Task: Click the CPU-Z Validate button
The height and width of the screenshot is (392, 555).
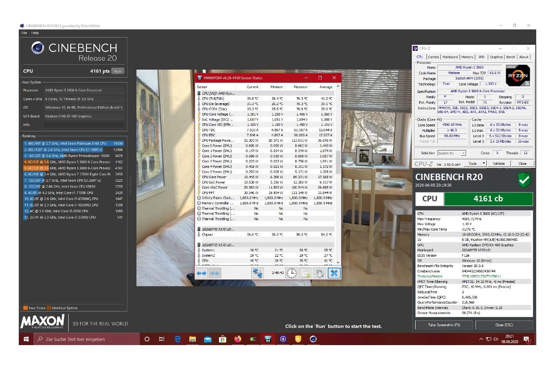Action: tap(499, 163)
